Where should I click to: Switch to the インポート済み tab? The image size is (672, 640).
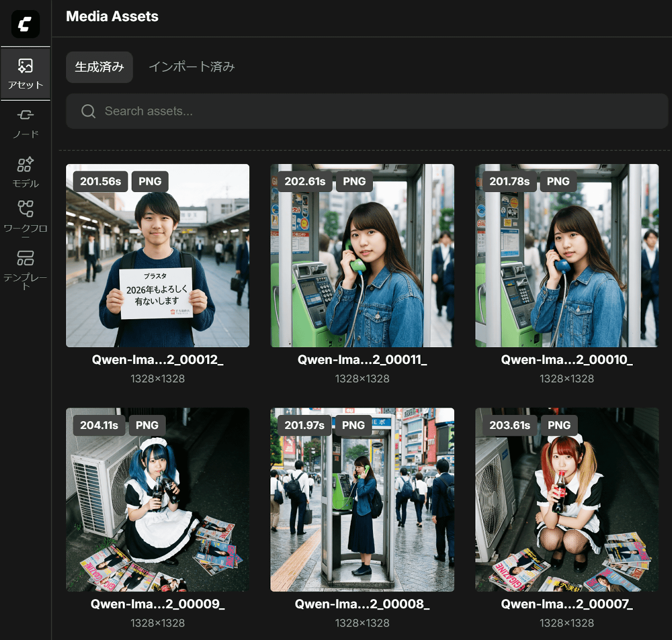(x=192, y=67)
